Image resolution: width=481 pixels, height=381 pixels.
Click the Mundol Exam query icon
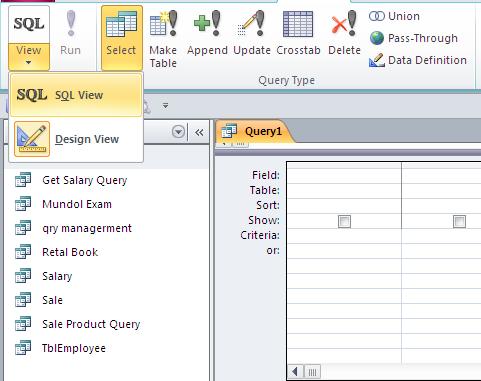(x=23, y=204)
